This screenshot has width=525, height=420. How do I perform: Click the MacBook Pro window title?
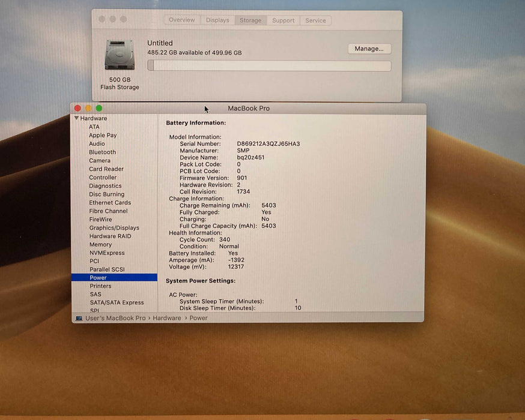coord(249,109)
